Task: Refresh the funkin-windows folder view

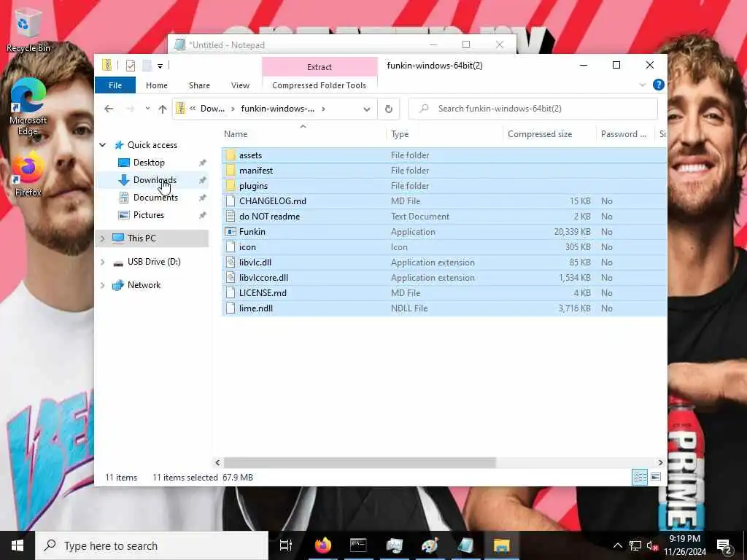Action: point(389,109)
